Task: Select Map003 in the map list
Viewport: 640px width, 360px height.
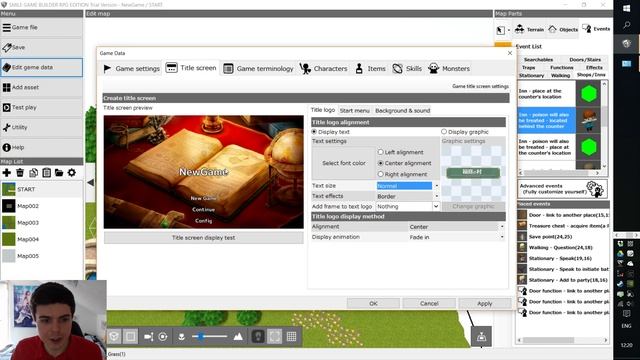Action: (x=41, y=223)
